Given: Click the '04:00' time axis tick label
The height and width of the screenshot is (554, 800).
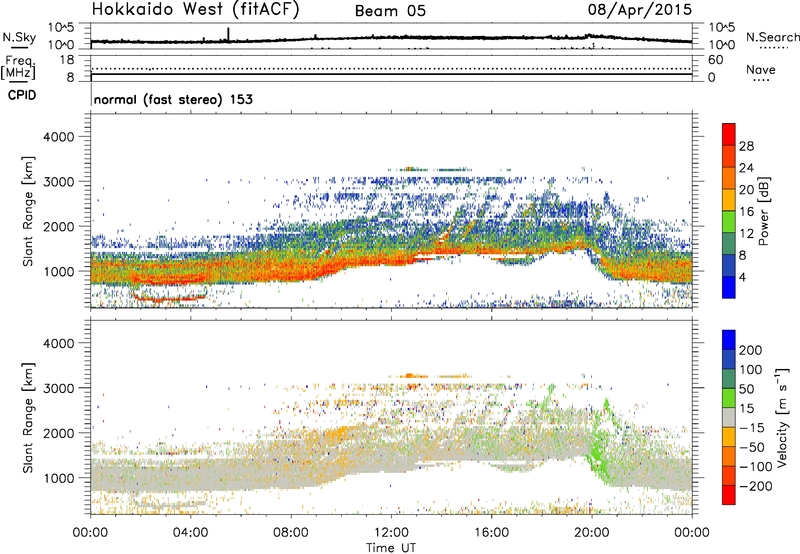Looking at the screenshot, I should (191, 533).
